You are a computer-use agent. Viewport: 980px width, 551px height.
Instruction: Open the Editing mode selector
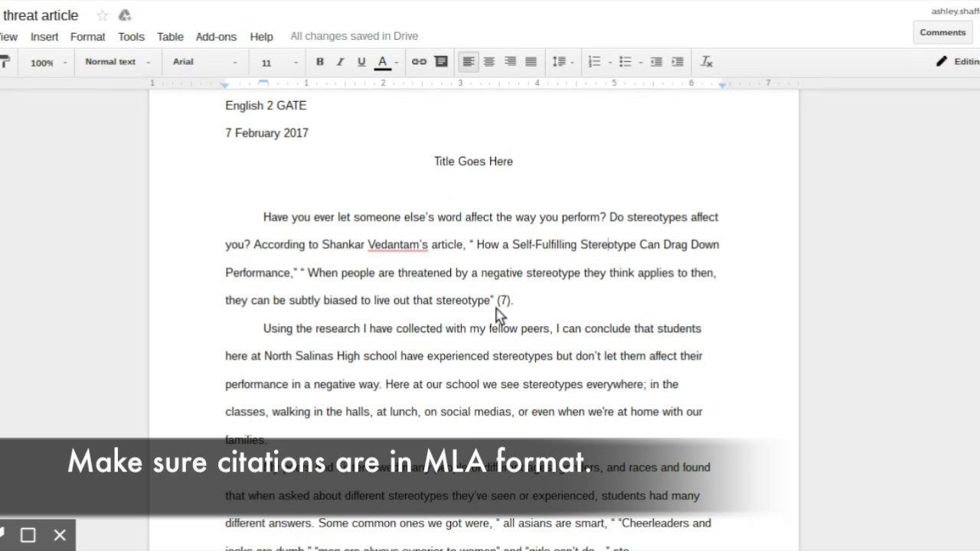(x=958, y=62)
